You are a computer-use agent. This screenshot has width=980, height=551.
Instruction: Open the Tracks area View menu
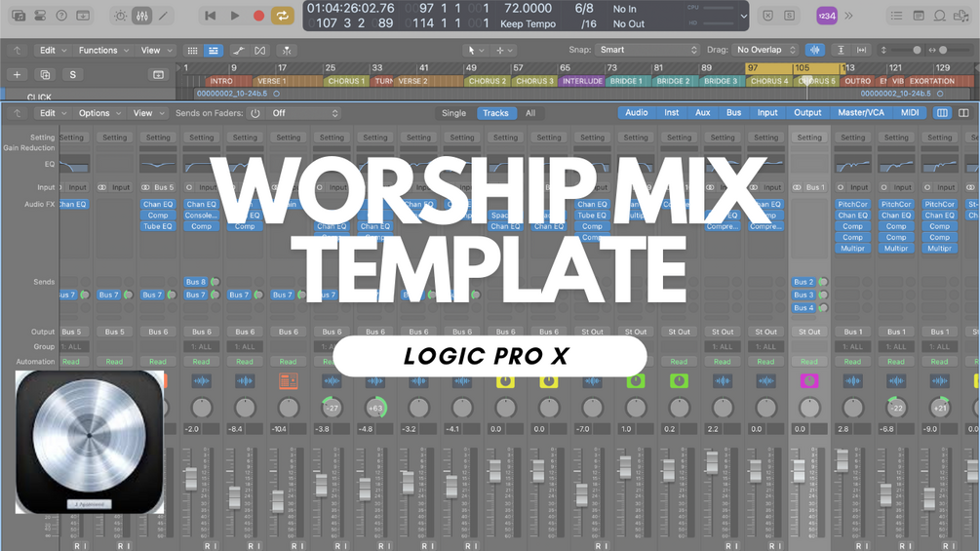pyautogui.click(x=154, y=50)
